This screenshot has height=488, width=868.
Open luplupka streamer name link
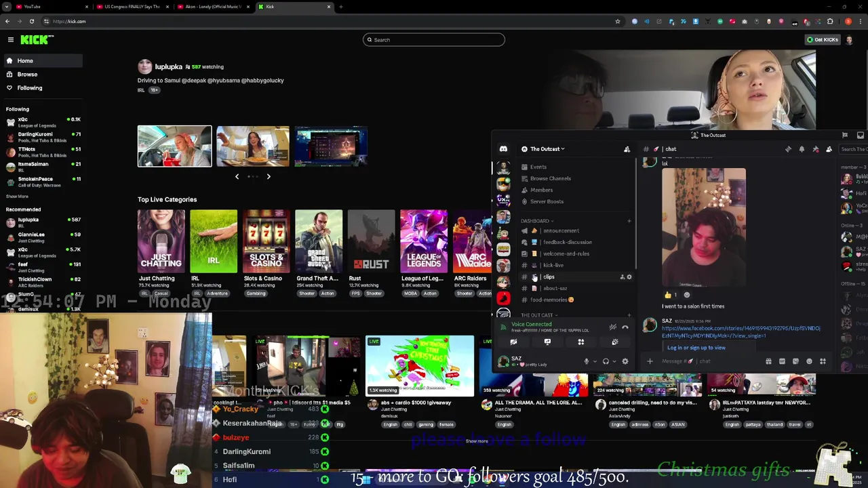pyautogui.click(x=168, y=67)
